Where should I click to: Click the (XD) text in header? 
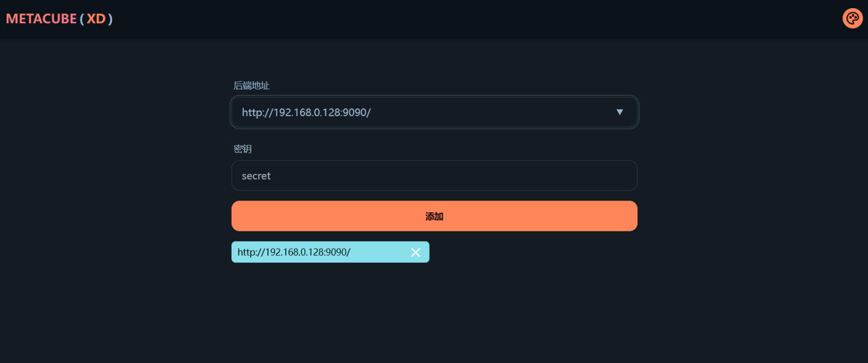(x=97, y=19)
